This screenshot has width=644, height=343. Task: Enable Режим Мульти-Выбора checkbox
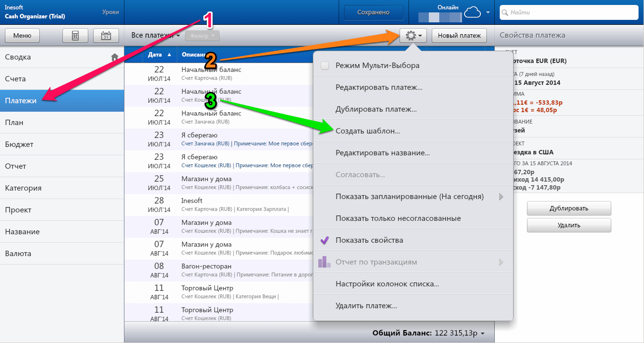click(325, 66)
